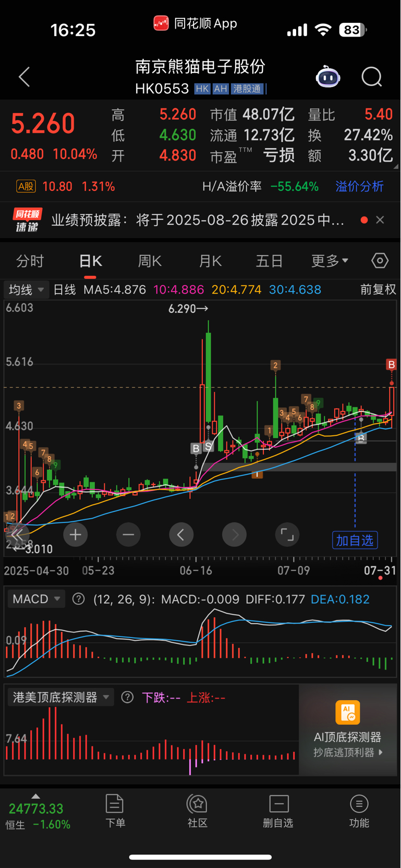
Task: Switch to the 五日 tab
Action: click(x=270, y=261)
